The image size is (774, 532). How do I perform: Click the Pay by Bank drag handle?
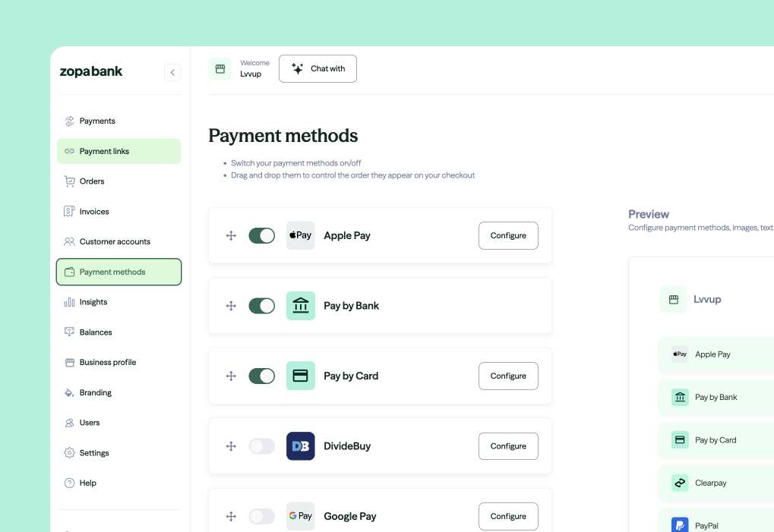pyautogui.click(x=231, y=306)
